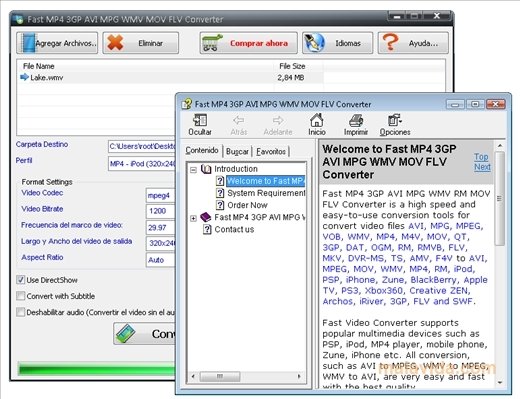Click the Introduction open-book icon
Viewport: 520px width, 399px height.
(x=206, y=169)
